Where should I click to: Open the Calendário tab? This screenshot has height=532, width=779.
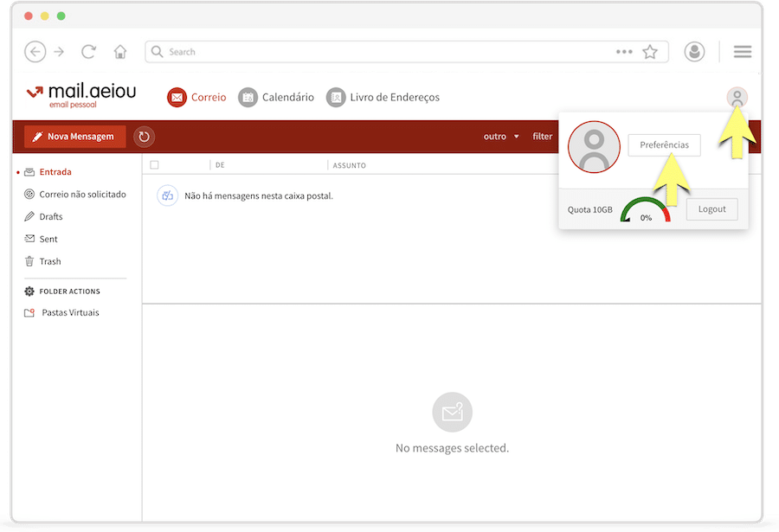[x=277, y=98]
